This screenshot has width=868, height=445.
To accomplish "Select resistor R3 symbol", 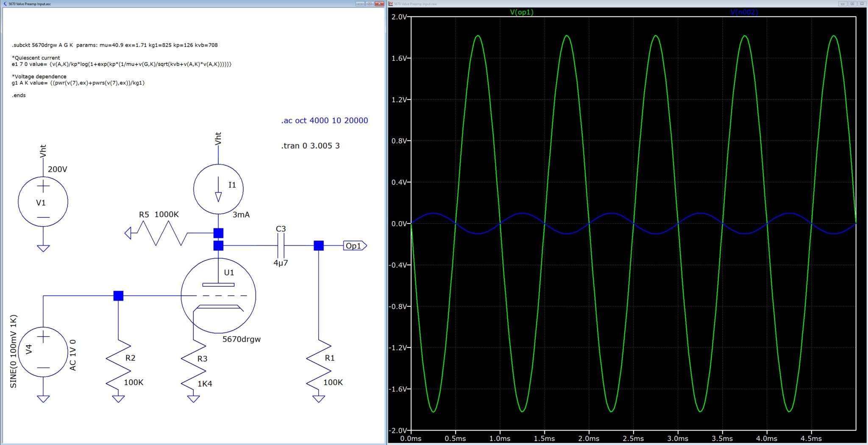I will (193, 365).
